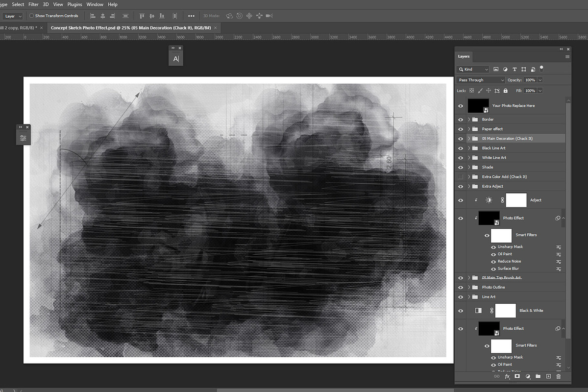The height and width of the screenshot is (392, 588).
Task: Click Lock transparent pixels icon
Action: coord(471,91)
